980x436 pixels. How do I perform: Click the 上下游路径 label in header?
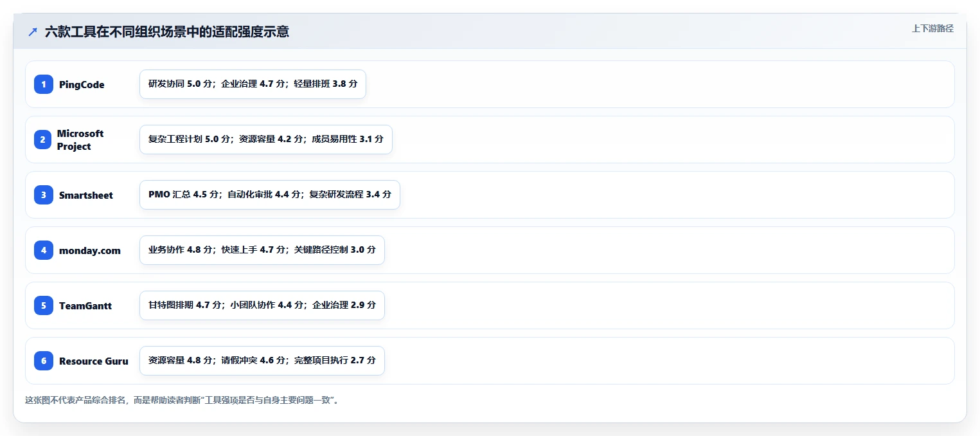(x=932, y=28)
